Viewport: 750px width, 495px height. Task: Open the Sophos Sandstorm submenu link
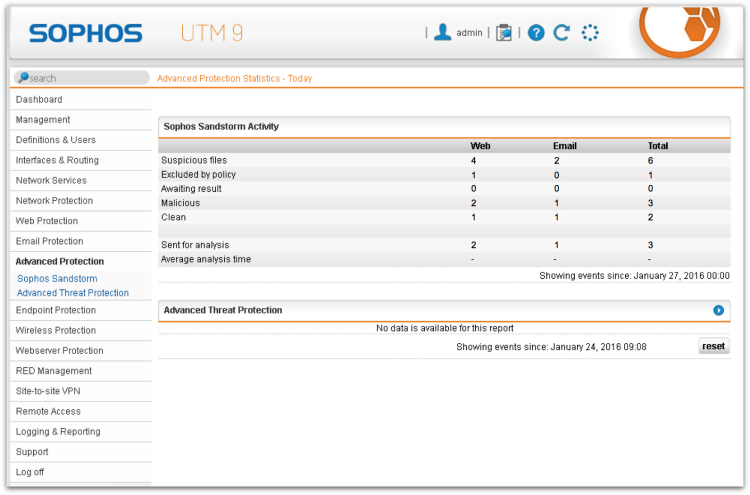(x=57, y=278)
